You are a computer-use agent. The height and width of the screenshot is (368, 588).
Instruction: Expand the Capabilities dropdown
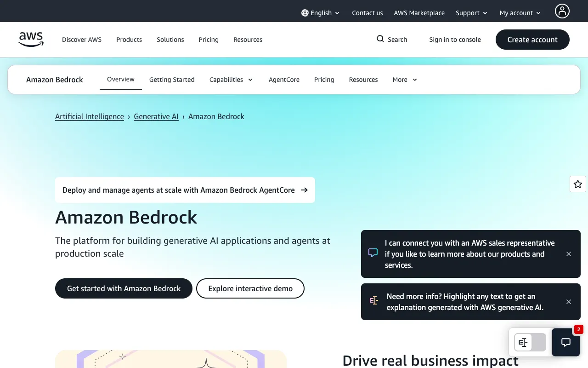point(231,80)
